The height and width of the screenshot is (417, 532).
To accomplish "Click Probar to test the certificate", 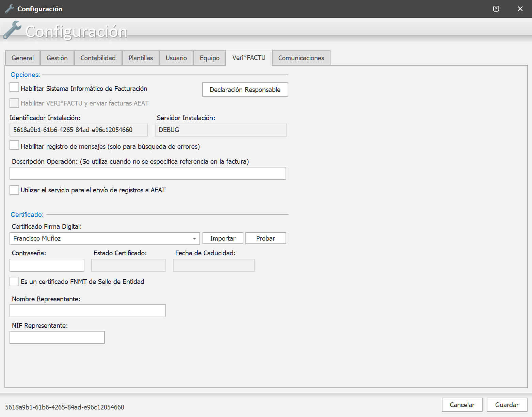I will 266,238.
